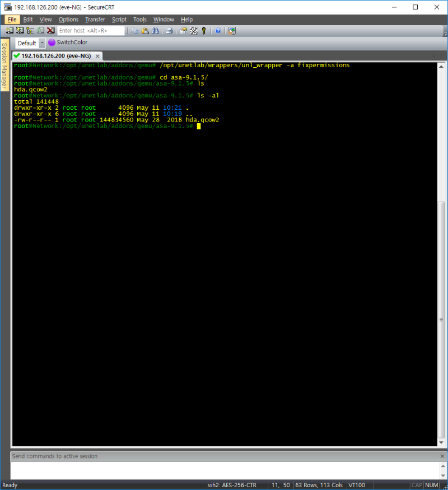Open the Public-Key Assistant key icon
The image size is (448, 490).
pyautogui.click(x=204, y=31)
